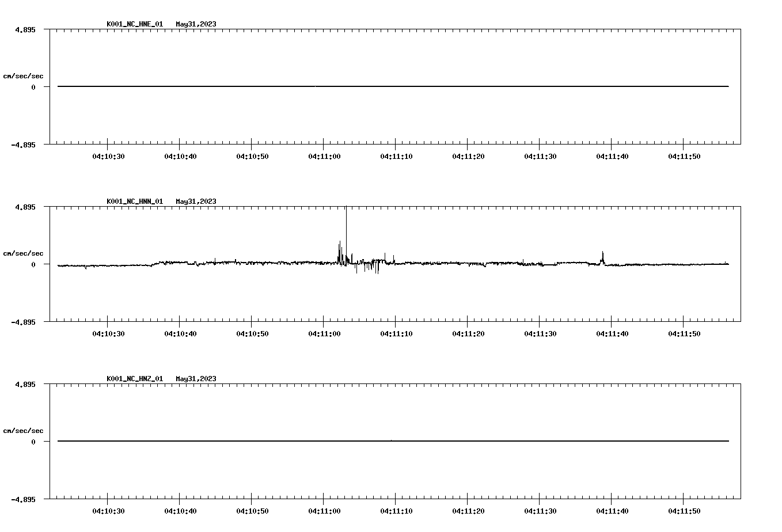
Task: Click the cm/sec/sec label on the HNE plot
Action: click(x=23, y=75)
